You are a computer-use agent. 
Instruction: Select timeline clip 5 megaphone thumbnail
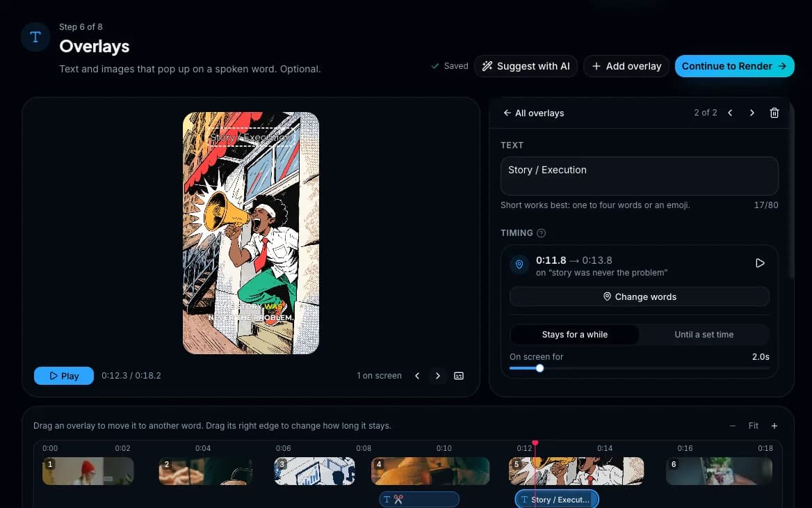pyautogui.click(x=576, y=471)
